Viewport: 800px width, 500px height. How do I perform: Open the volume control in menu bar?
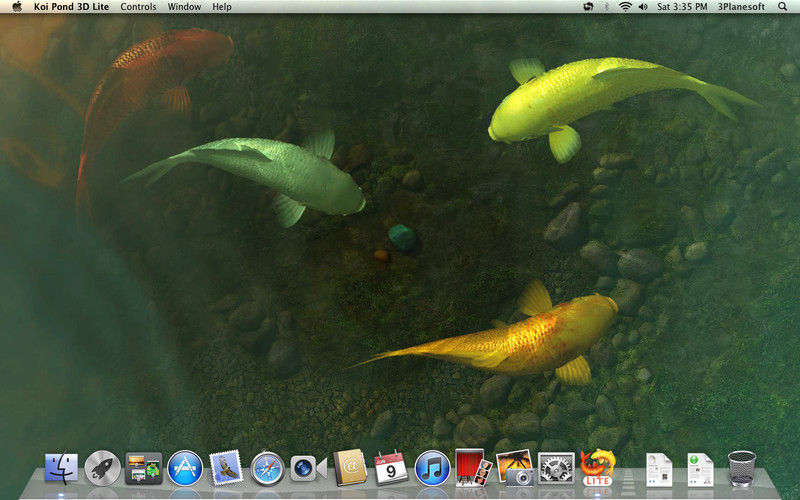(643, 7)
